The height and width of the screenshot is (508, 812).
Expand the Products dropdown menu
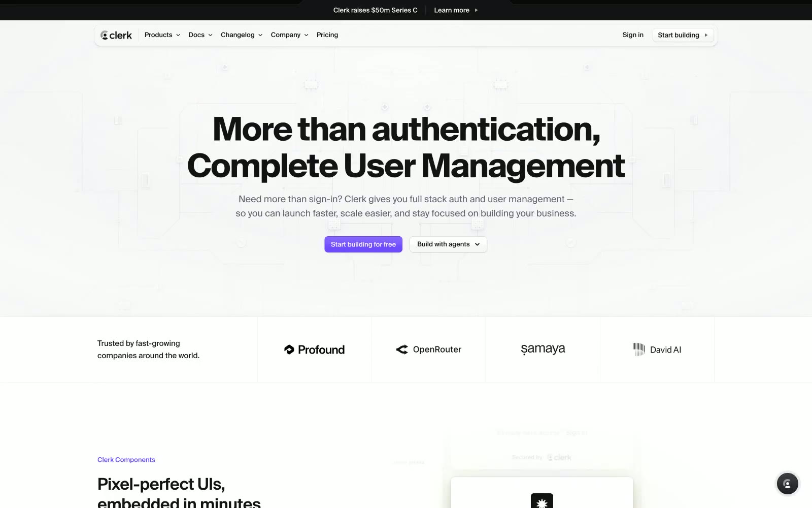[162, 35]
